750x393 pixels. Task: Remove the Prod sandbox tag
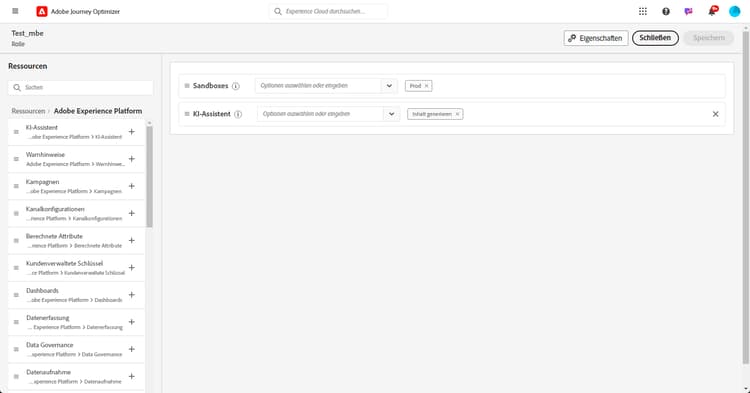coord(427,86)
